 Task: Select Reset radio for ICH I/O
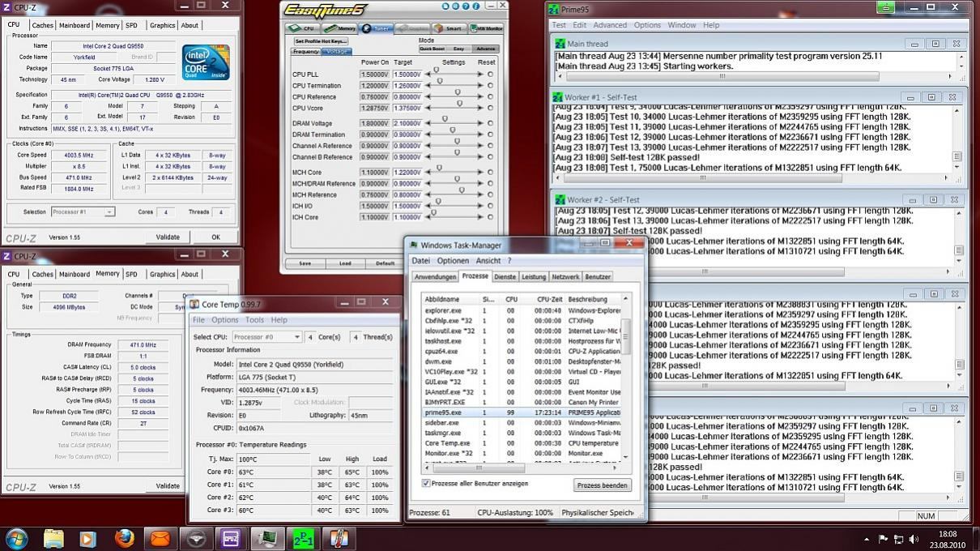coord(489,206)
